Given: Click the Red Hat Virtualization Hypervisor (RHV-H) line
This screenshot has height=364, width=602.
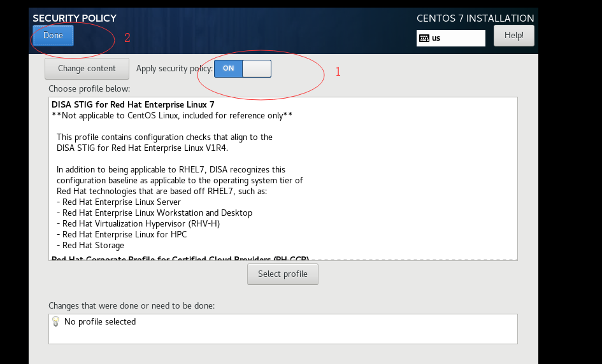Looking at the screenshot, I should point(138,223).
